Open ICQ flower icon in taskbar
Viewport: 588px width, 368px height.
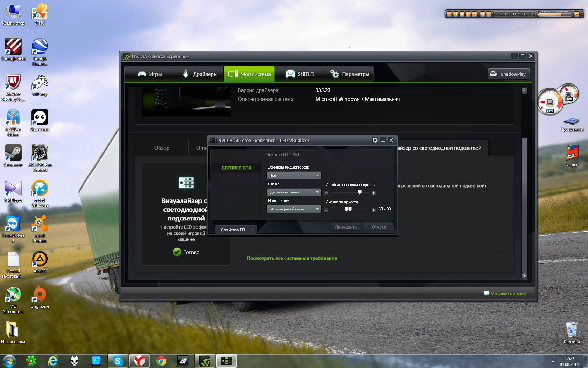click(31, 361)
